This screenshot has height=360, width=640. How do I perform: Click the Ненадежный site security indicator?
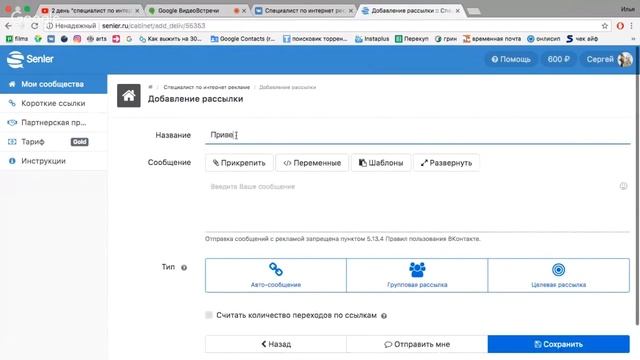click(x=71, y=26)
